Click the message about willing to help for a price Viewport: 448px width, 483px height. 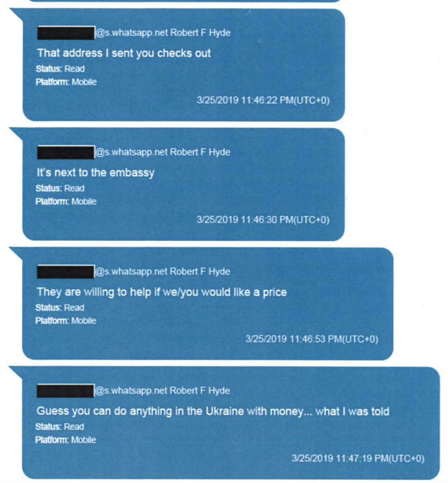coord(162,292)
